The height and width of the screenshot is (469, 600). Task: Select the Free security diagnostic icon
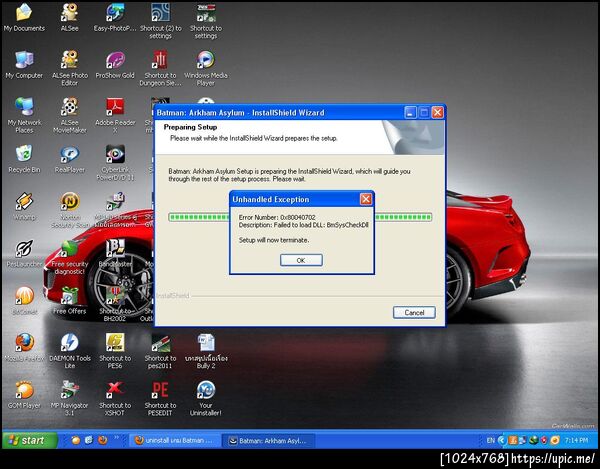(x=70, y=257)
